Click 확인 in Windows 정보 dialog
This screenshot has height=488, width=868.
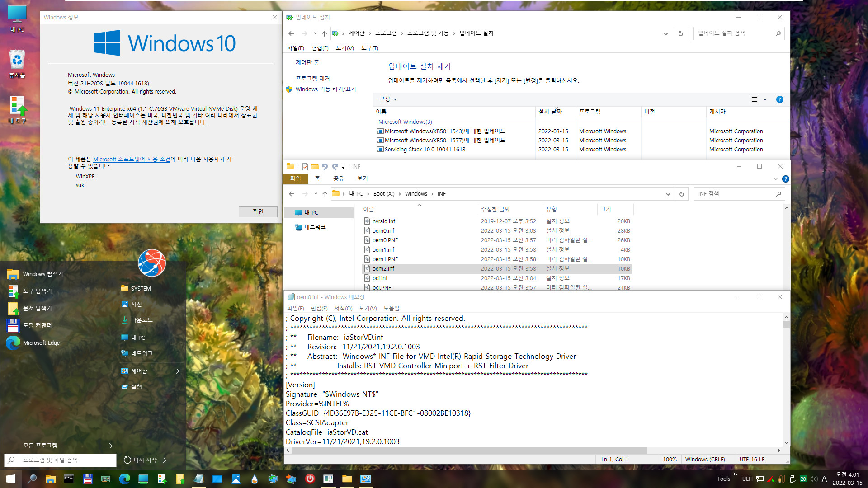pos(258,211)
